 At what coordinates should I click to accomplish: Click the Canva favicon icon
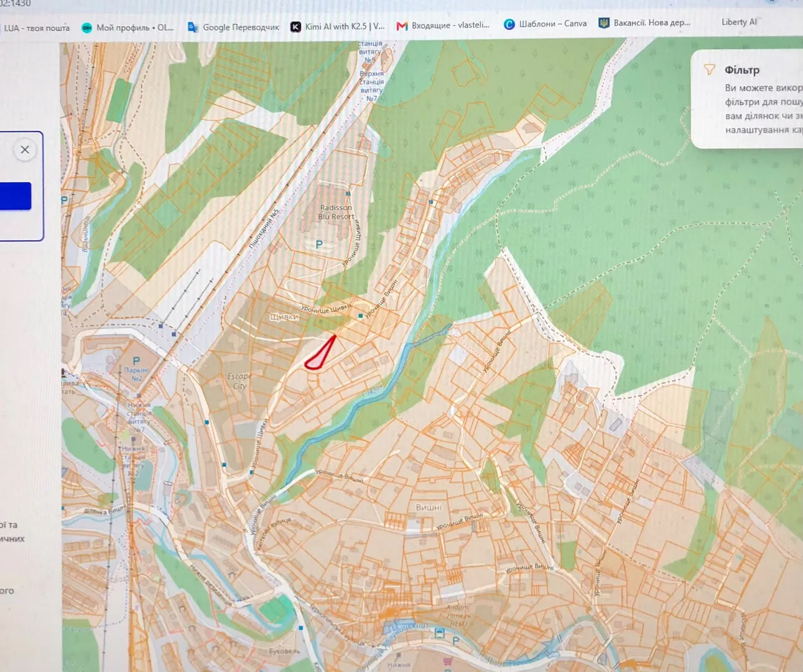[x=509, y=24]
